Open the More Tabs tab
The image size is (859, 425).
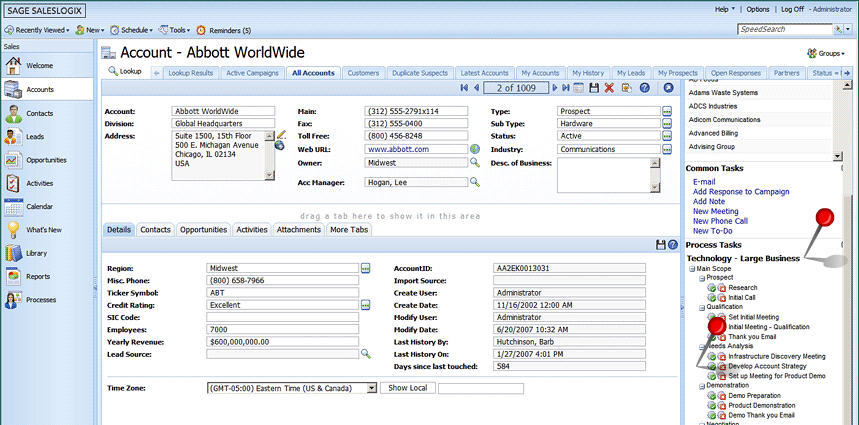point(348,229)
